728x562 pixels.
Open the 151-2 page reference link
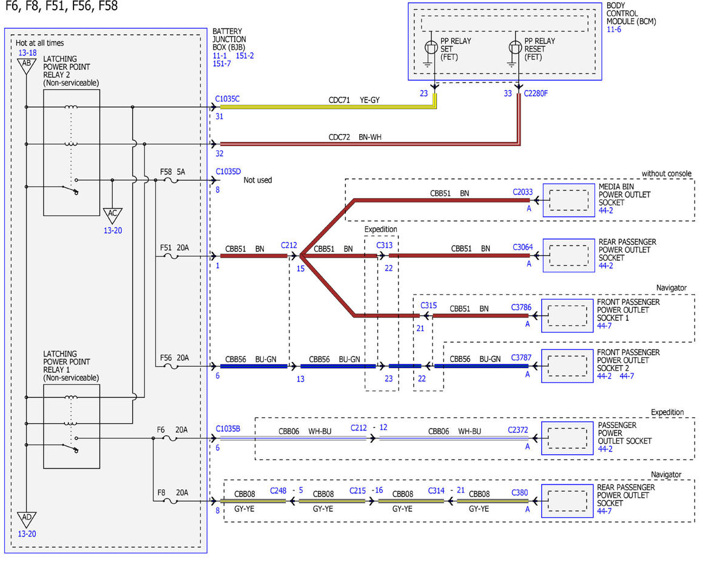[245, 55]
